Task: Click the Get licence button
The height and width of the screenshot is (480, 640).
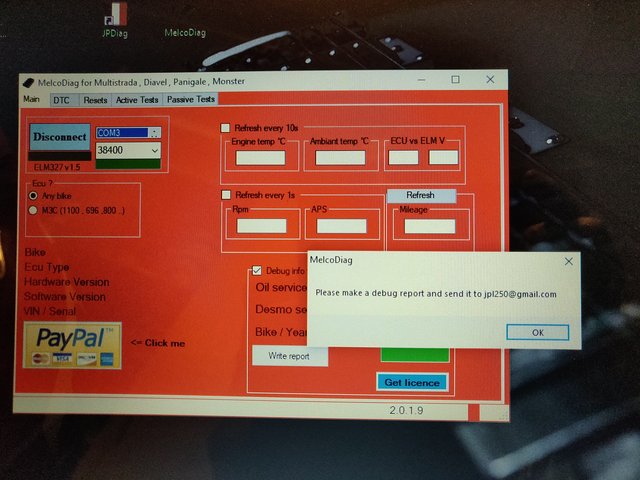Action: [412, 382]
